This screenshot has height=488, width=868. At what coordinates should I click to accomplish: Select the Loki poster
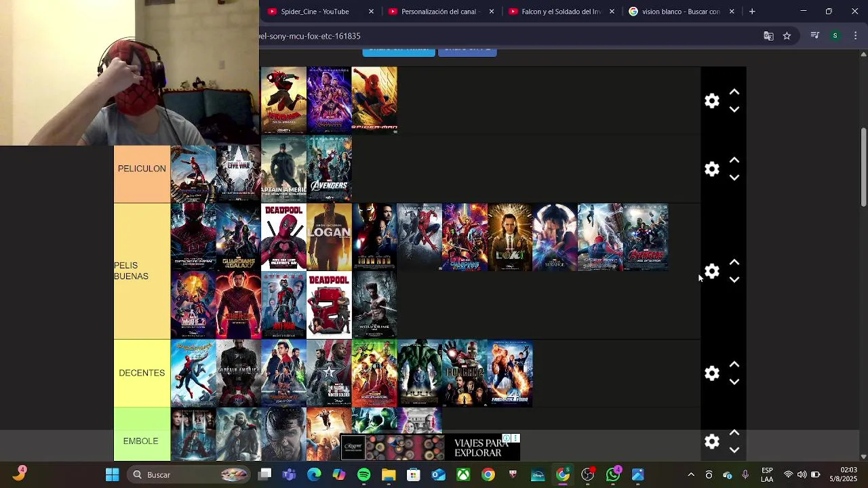(510, 237)
